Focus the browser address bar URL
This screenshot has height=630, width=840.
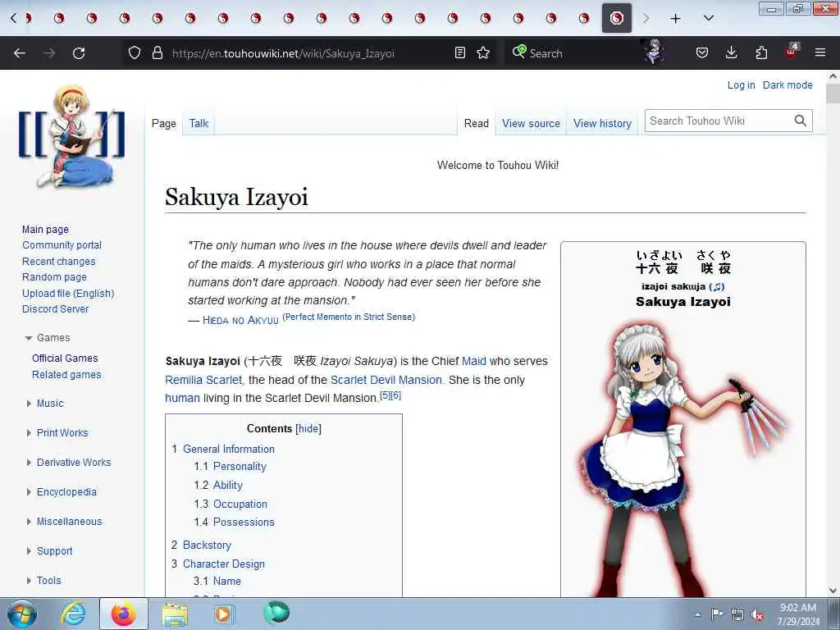point(283,53)
